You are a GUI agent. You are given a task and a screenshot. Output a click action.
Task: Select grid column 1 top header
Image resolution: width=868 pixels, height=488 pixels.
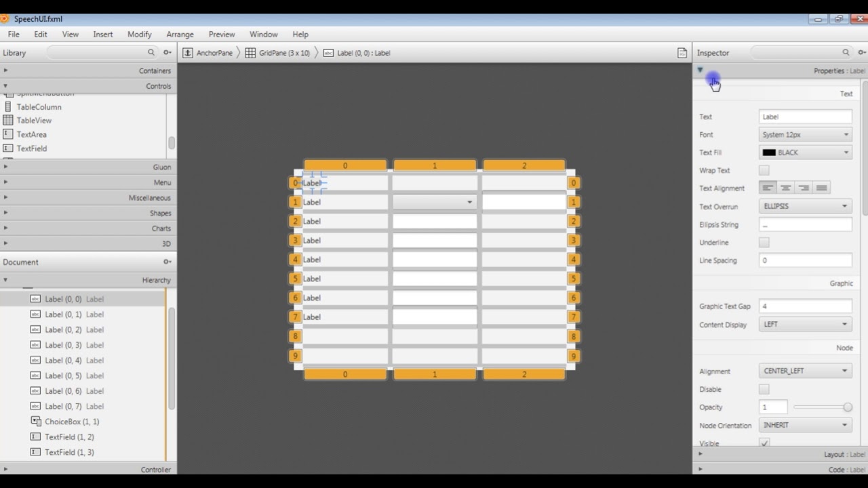435,165
